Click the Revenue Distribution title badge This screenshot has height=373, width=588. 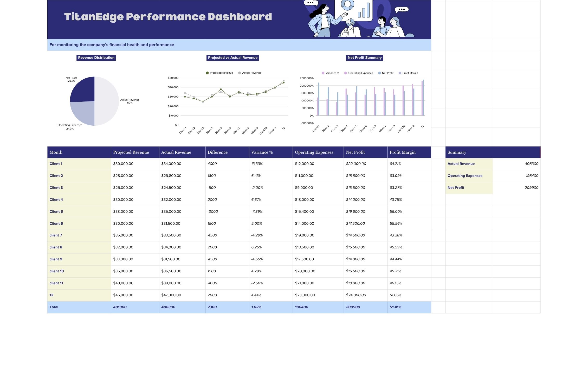(x=96, y=58)
